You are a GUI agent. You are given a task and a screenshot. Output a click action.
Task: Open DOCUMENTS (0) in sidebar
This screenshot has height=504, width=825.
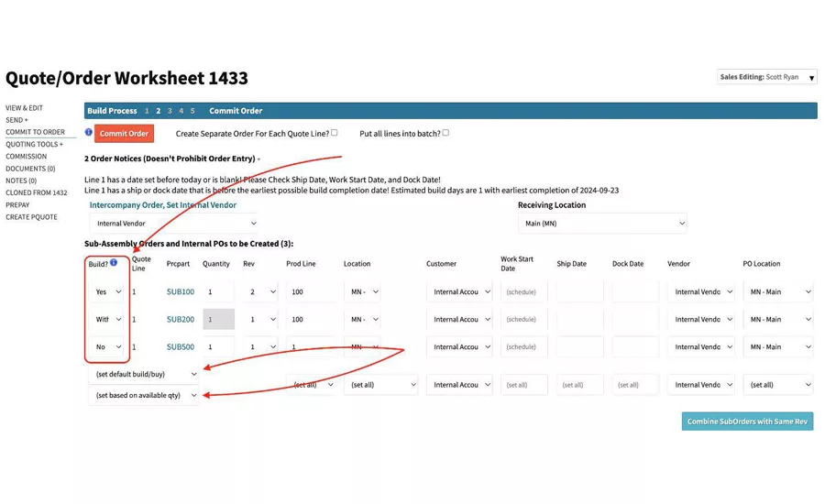(30, 169)
